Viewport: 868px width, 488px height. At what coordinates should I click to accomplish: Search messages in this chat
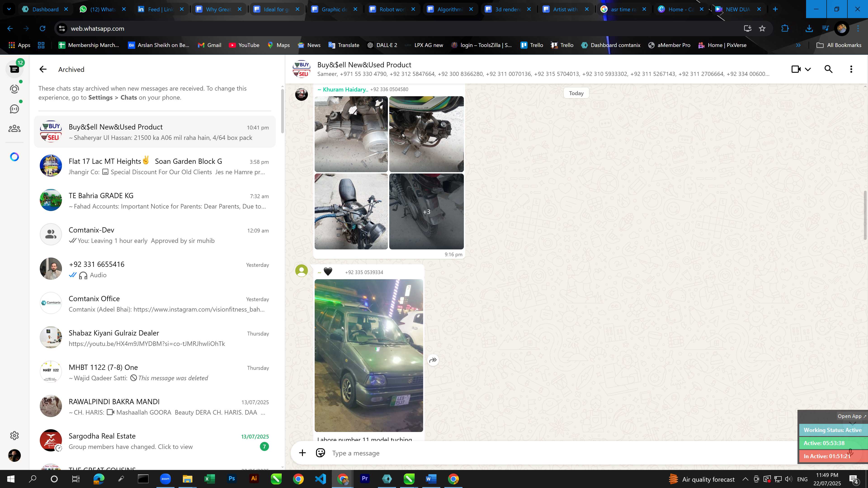point(829,69)
